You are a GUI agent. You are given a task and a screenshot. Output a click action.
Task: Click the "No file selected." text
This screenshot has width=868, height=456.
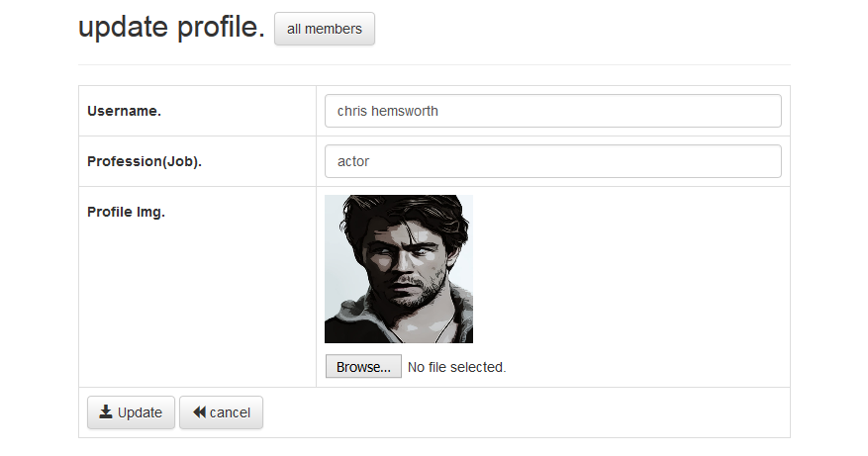point(456,367)
